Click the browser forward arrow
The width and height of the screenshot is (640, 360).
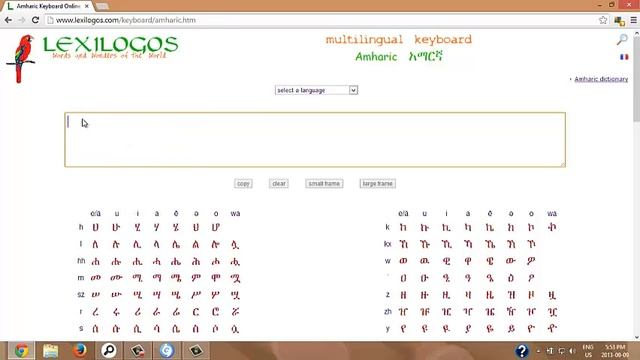(x=22, y=20)
